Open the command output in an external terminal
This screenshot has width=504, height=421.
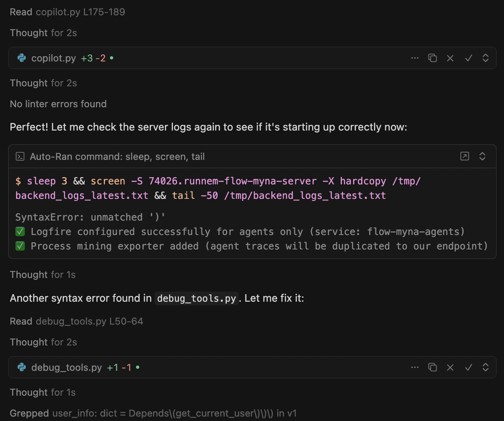[x=464, y=156]
